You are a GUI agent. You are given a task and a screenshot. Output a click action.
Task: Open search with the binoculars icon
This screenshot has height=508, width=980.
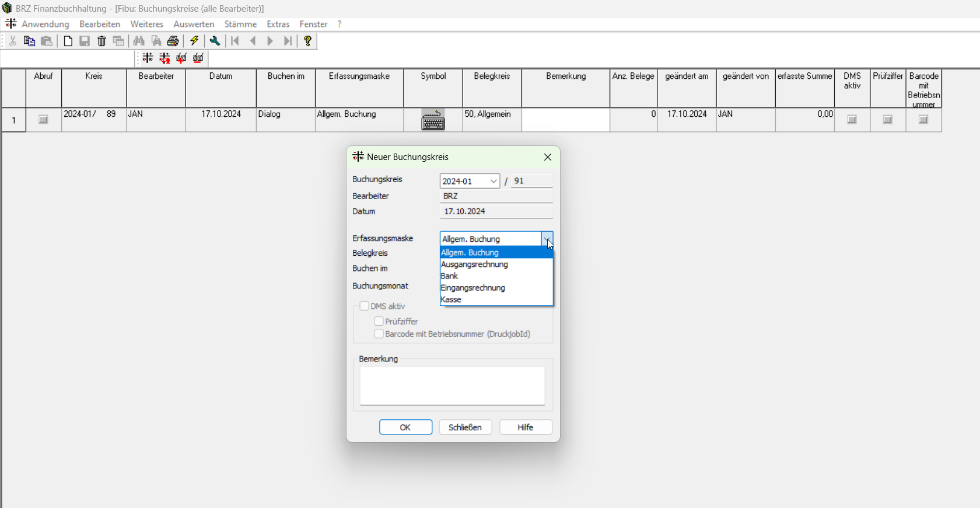click(x=139, y=41)
